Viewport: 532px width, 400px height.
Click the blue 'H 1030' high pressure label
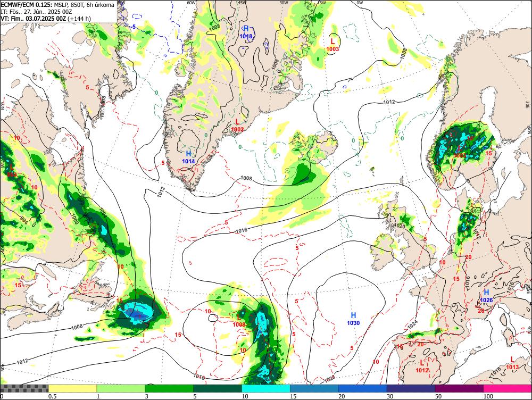pos(353,319)
